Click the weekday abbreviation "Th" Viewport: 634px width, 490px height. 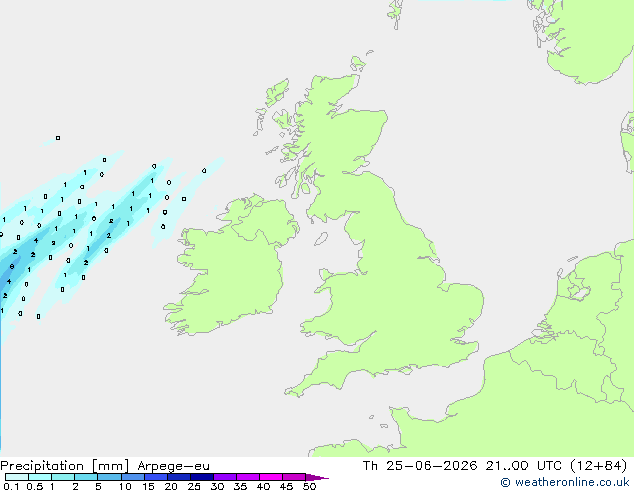click(x=370, y=466)
